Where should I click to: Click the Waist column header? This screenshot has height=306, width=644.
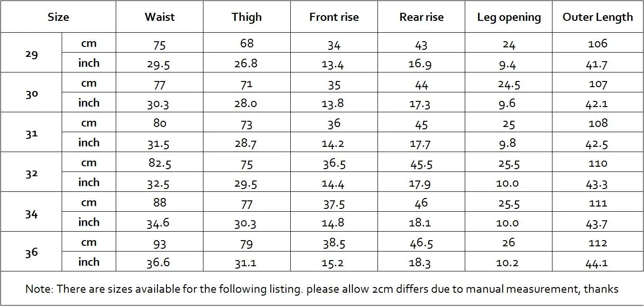(159, 17)
